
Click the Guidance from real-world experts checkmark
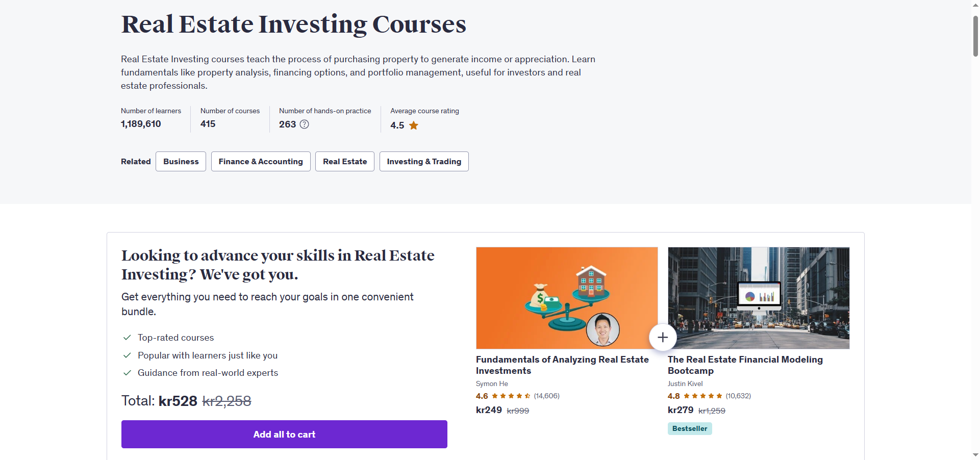[x=127, y=373]
